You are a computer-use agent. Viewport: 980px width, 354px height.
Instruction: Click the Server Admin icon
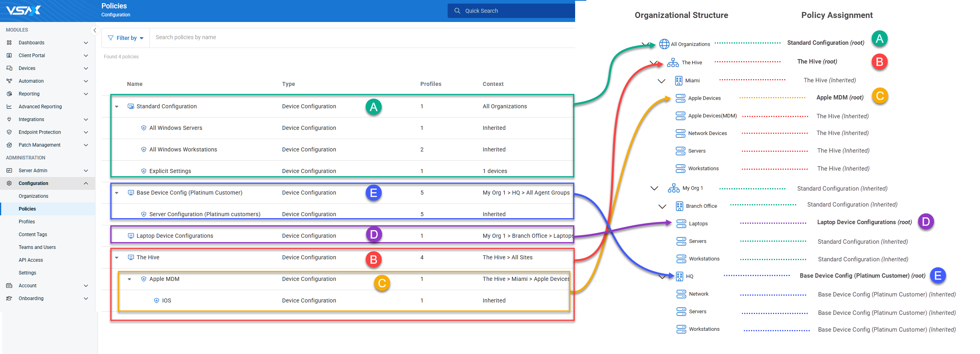(x=9, y=171)
